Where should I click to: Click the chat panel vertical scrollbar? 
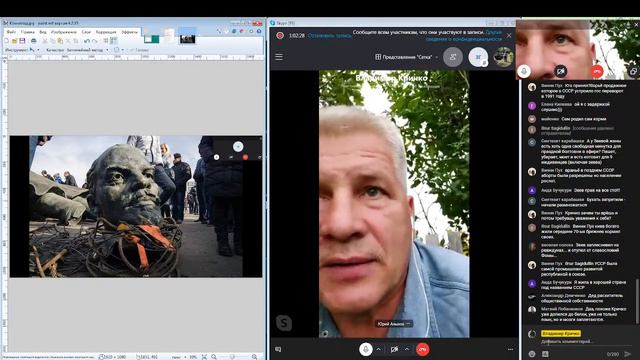638,300
